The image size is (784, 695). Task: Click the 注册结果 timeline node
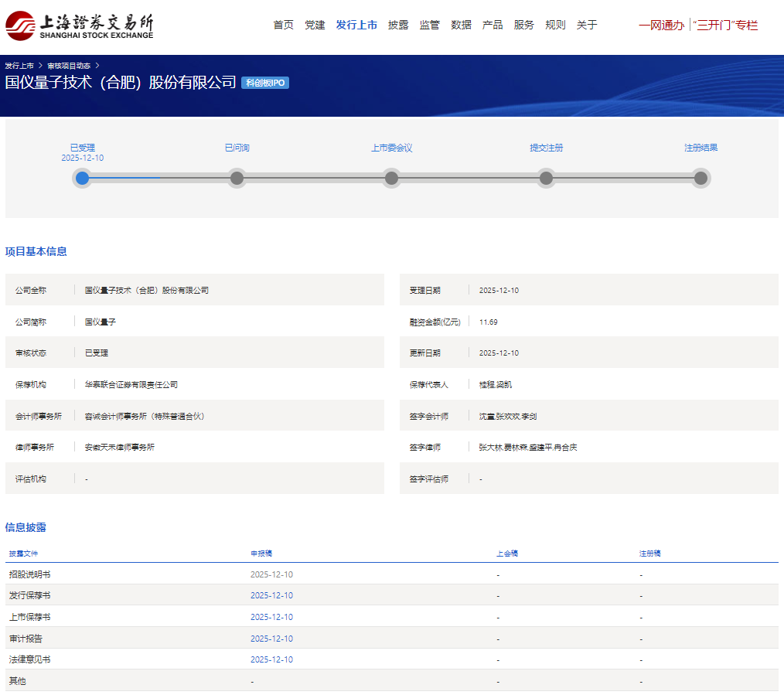coord(701,178)
